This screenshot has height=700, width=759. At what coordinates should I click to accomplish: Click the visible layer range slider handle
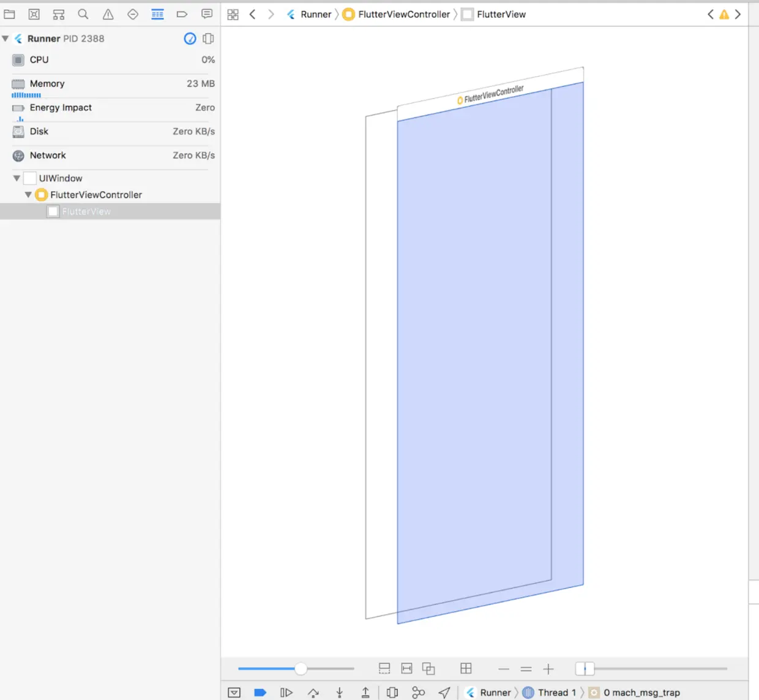pos(585,669)
